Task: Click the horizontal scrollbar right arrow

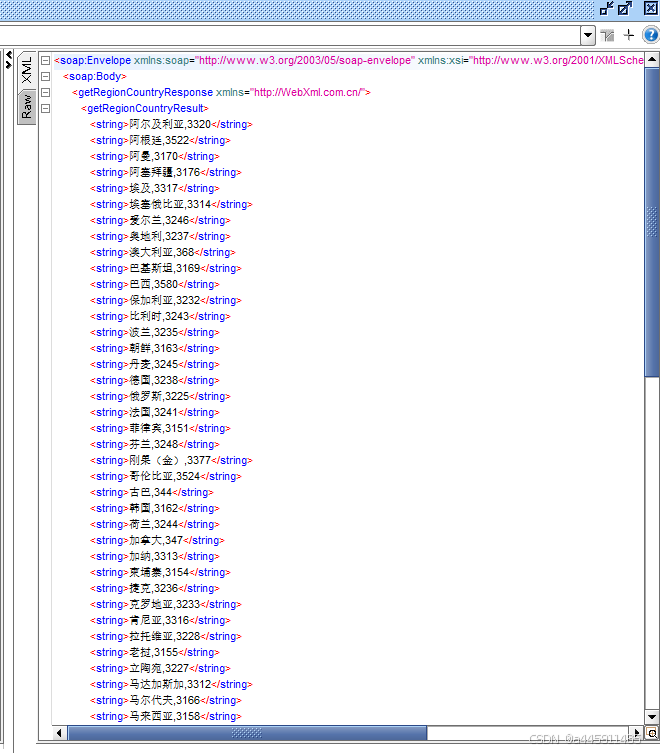Action: [x=637, y=733]
